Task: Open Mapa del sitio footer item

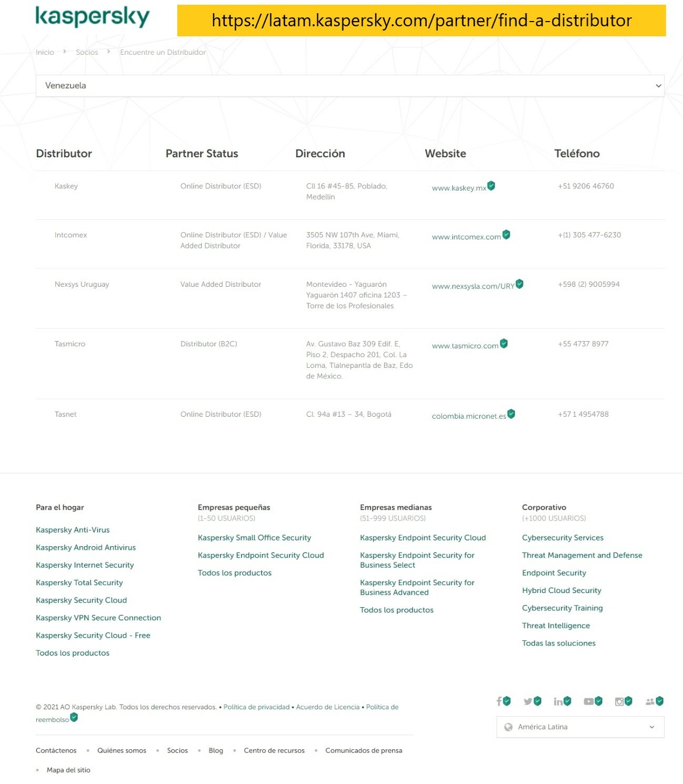Action: [x=68, y=770]
